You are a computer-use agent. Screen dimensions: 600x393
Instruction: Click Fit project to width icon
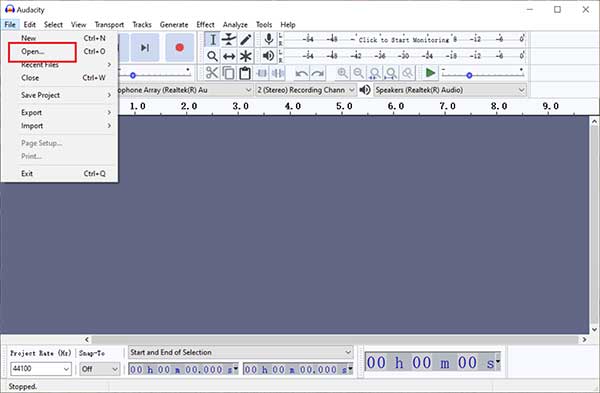coord(391,73)
